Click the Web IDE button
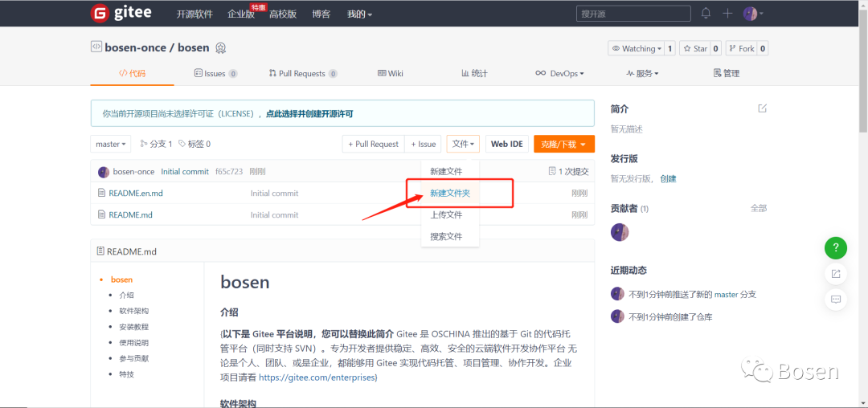Screen dimensions: 868x408 click(507, 144)
